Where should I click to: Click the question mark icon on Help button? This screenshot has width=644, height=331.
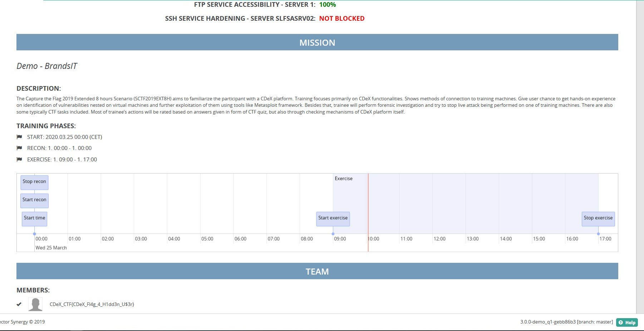[620, 322]
